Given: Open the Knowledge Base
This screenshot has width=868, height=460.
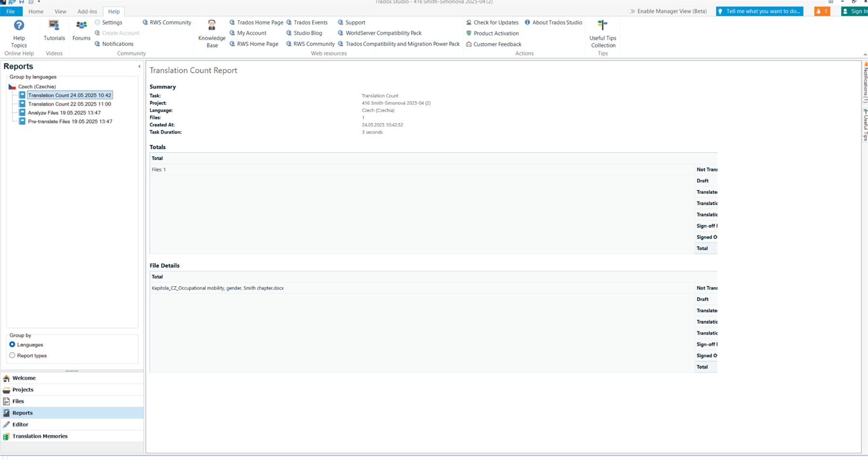Looking at the screenshot, I should click(x=211, y=33).
